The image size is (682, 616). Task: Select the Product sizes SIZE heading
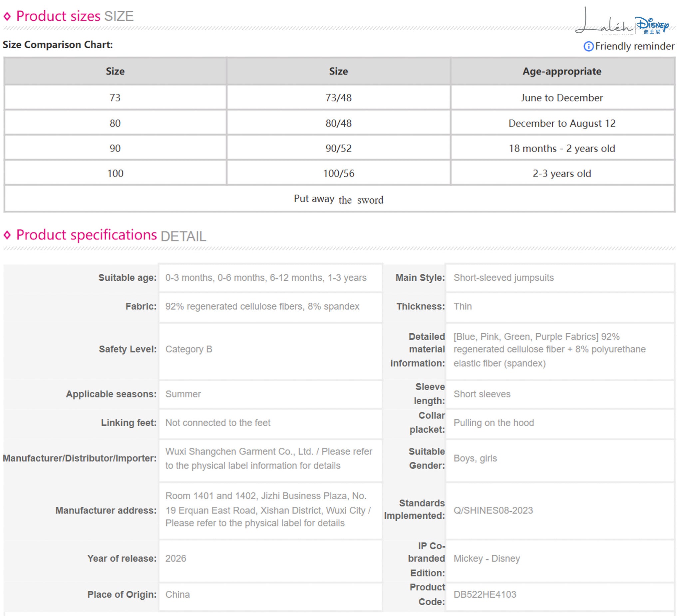pos(75,16)
